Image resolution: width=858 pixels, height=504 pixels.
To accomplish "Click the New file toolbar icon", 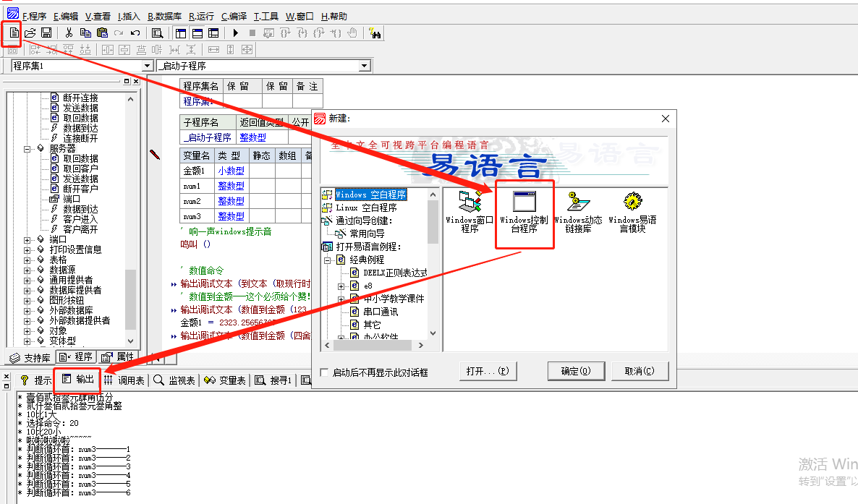I will pos(14,33).
